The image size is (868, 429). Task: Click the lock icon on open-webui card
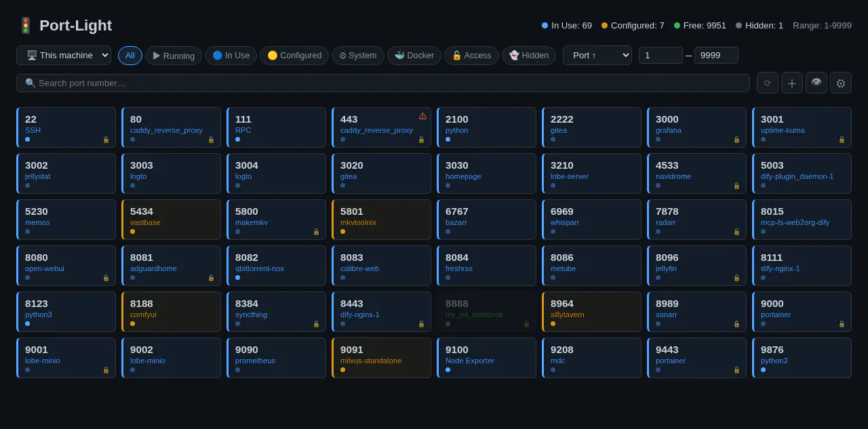[106, 278]
